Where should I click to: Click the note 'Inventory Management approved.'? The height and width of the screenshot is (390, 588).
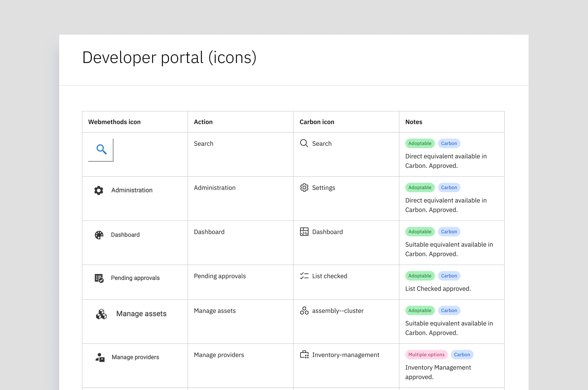(438, 372)
